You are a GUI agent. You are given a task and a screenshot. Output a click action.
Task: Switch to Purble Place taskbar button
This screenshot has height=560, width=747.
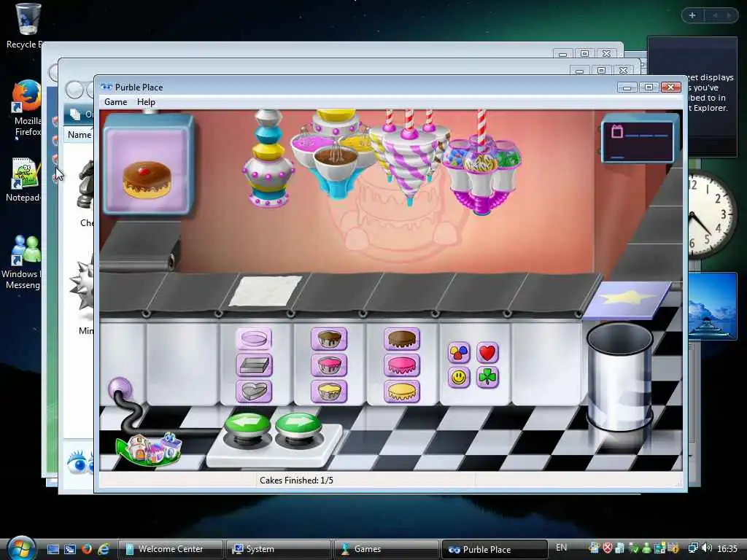pos(495,549)
